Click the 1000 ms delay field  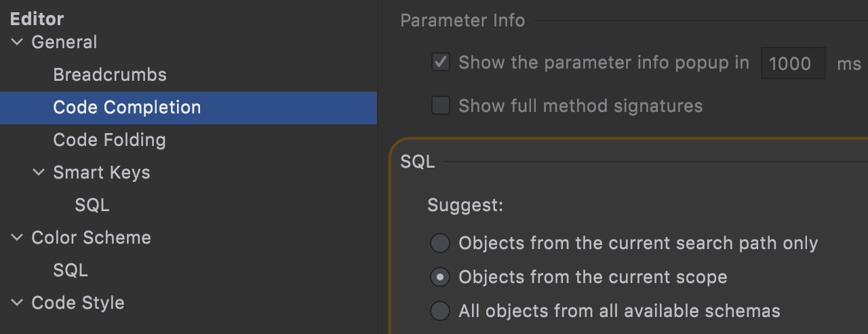click(793, 64)
